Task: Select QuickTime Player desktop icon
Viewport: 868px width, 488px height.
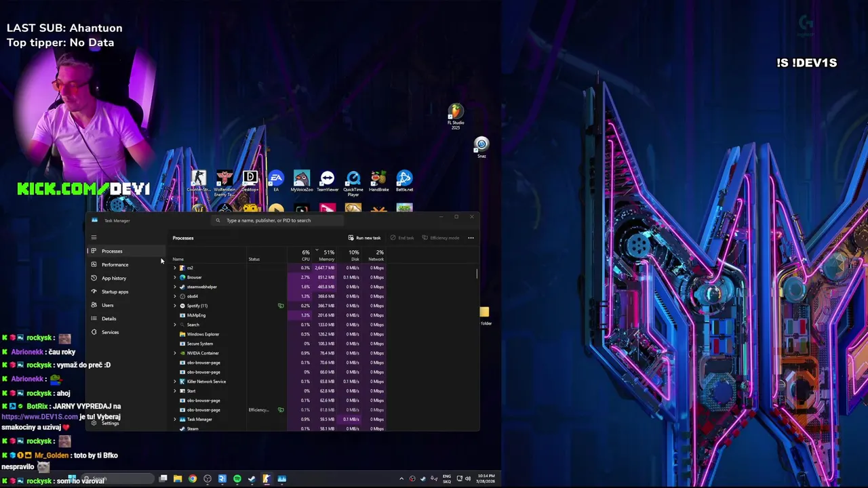Action: click(353, 182)
